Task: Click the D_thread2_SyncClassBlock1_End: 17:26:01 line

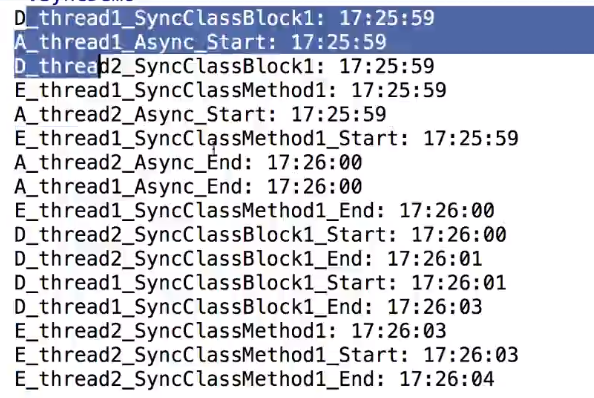Action: [x=249, y=259]
